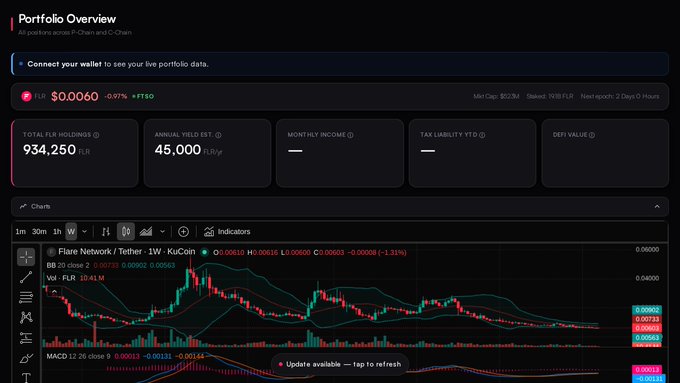Select the XABCD pattern tool
The width and height of the screenshot is (680, 383).
coord(26,318)
